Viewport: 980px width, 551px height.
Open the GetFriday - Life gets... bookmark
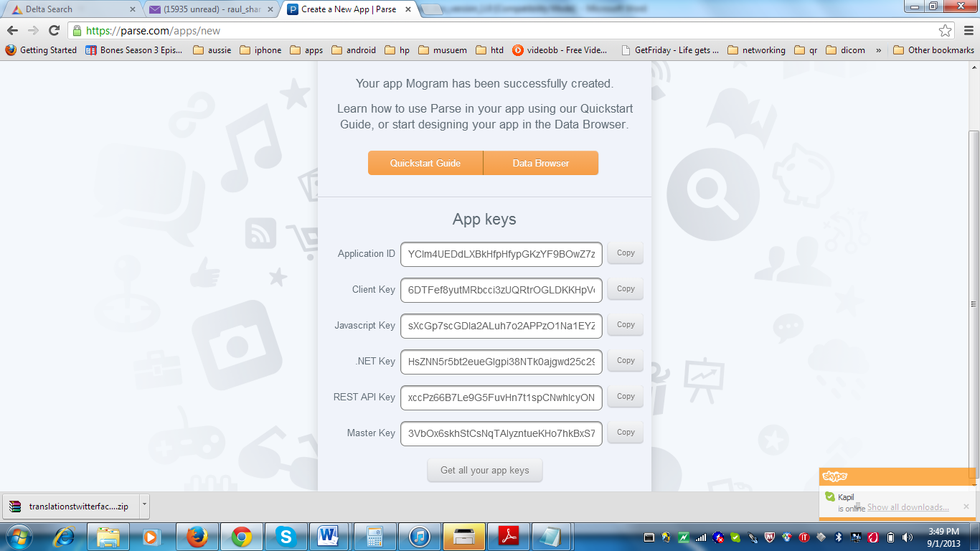(670, 50)
